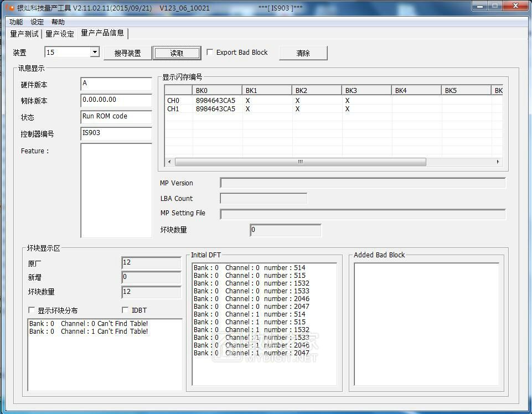Toggle the IDBT checkbox

pyautogui.click(x=125, y=310)
